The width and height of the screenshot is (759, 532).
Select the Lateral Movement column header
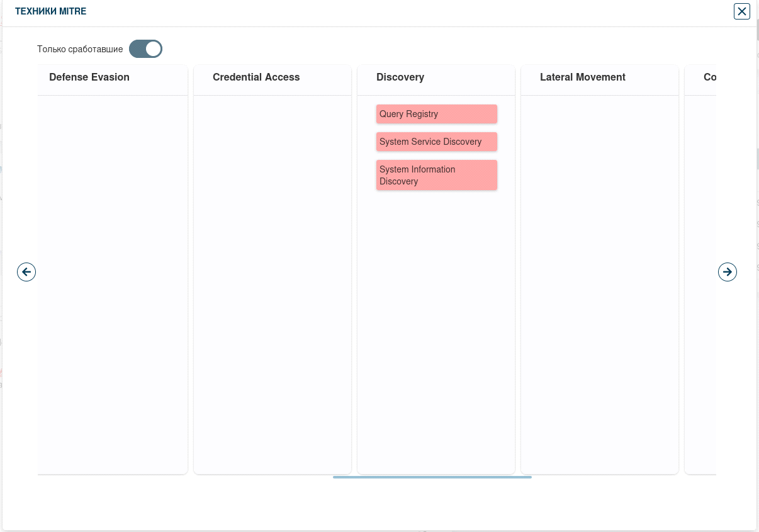pyautogui.click(x=583, y=77)
